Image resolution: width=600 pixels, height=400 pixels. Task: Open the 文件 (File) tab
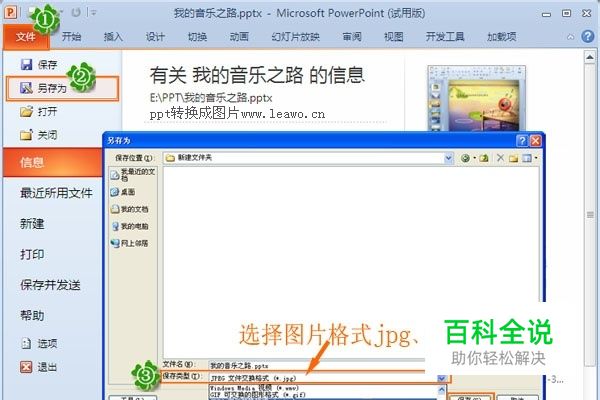(26, 37)
